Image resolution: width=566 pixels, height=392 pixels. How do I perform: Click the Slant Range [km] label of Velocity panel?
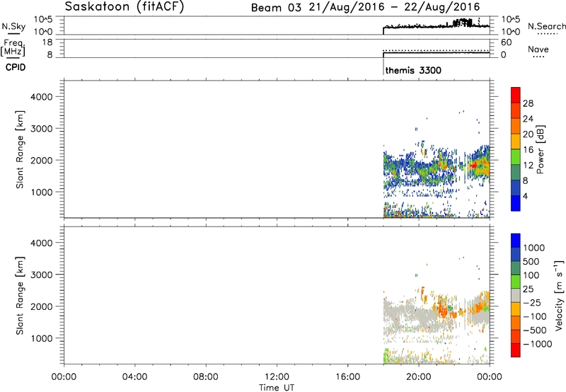click(x=20, y=295)
